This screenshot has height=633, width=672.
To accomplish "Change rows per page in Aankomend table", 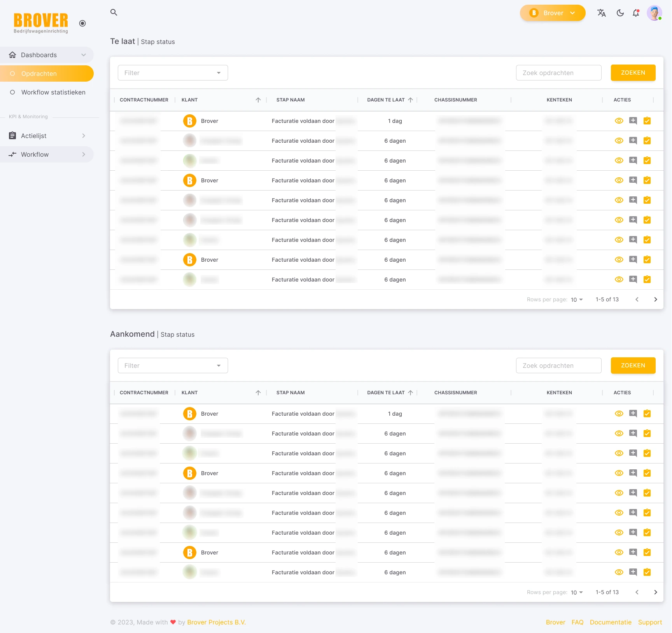I will pos(577,593).
